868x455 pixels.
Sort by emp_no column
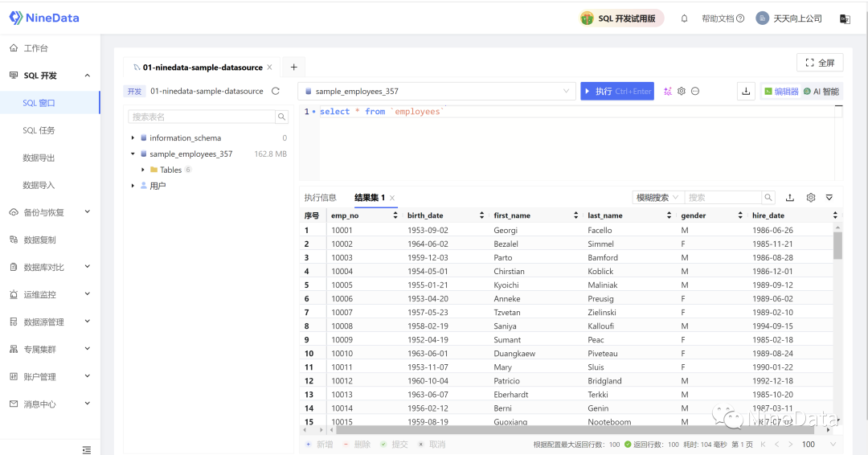pyautogui.click(x=395, y=215)
